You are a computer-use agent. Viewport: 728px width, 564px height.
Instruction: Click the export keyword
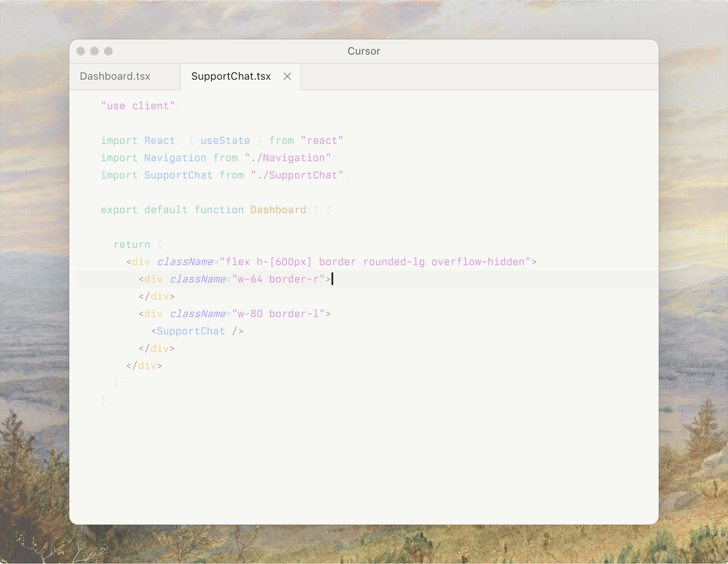119,210
